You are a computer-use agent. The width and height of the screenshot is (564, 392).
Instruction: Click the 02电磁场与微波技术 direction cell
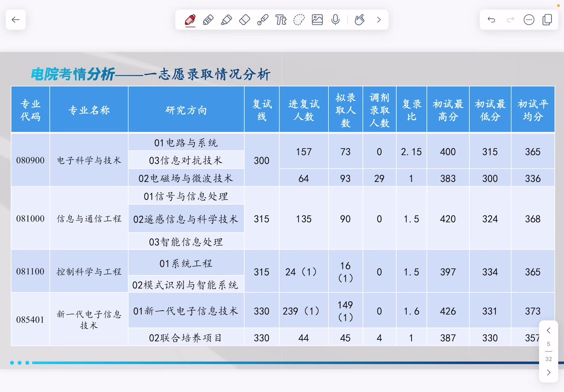tap(186, 178)
